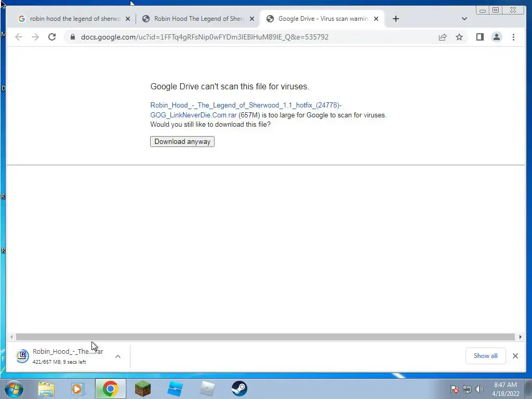Open the Windows Start menu

(x=14, y=389)
